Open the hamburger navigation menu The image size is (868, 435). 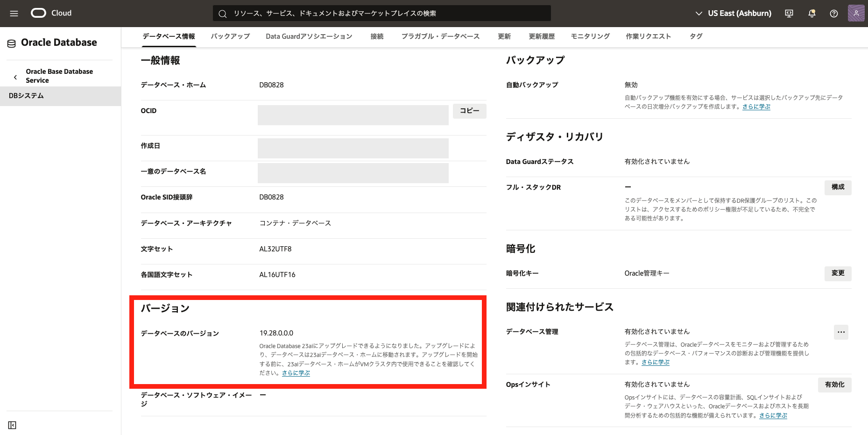pos(14,14)
